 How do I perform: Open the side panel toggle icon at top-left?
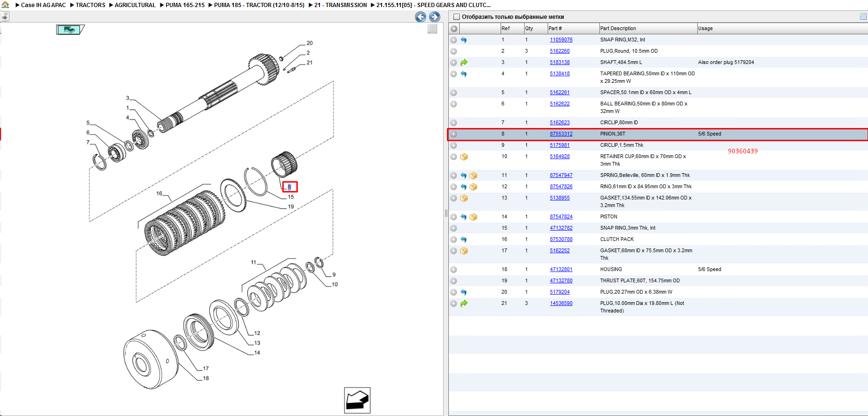5,16
